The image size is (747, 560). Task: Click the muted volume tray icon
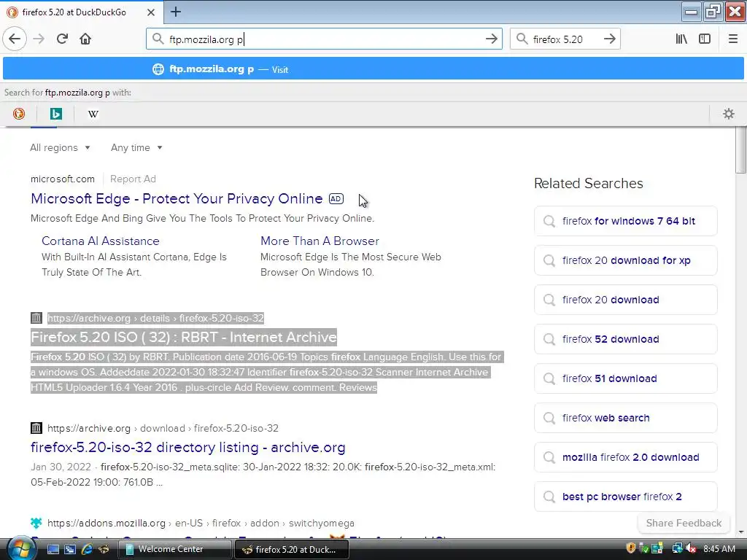coord(691,549)
